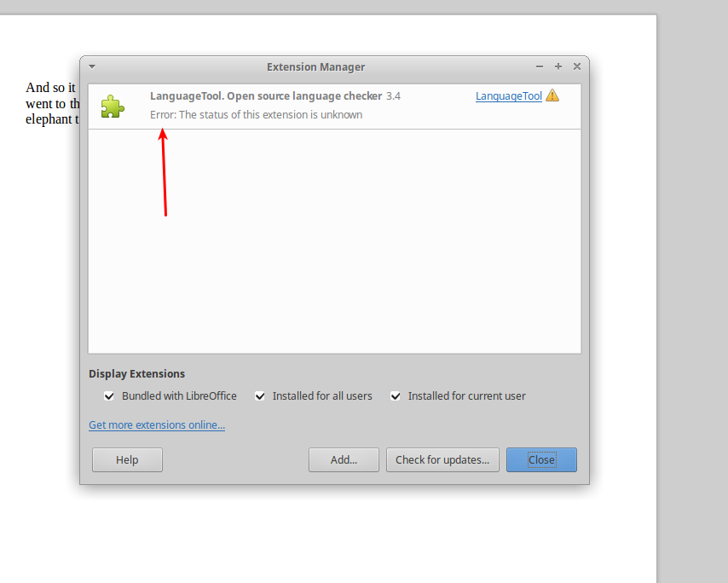Click Check for updates... button
The height and width of the screenshot is (583, 728).
pyautogui.click(x=442, y=459)
